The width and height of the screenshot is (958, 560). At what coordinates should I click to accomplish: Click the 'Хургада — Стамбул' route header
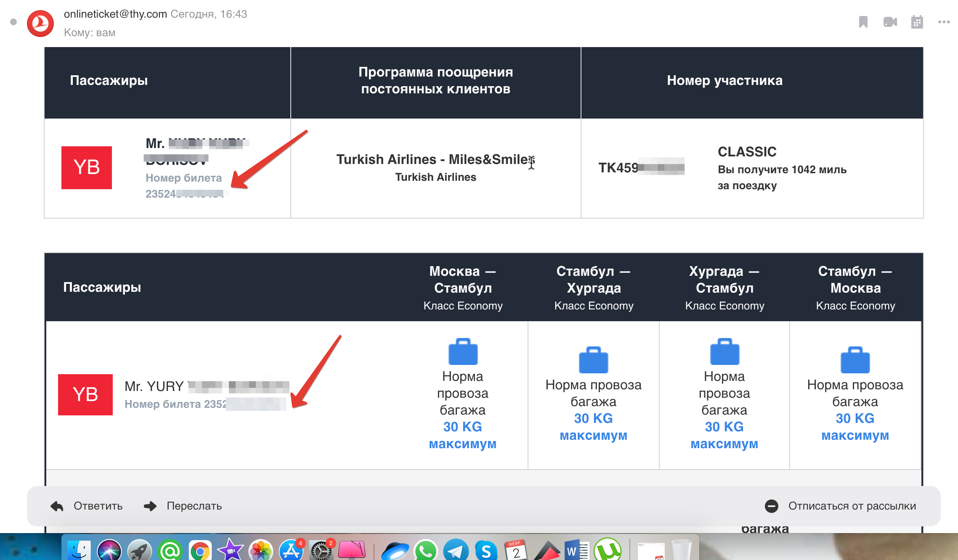[x=724, y=280]
